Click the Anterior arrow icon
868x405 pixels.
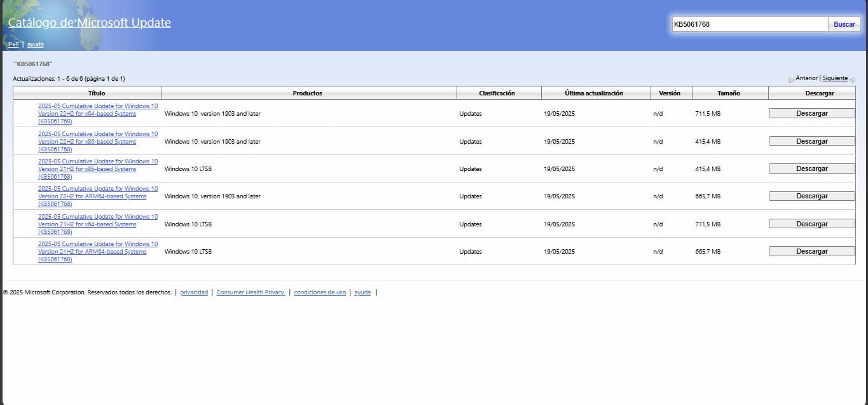coord(790,79)
